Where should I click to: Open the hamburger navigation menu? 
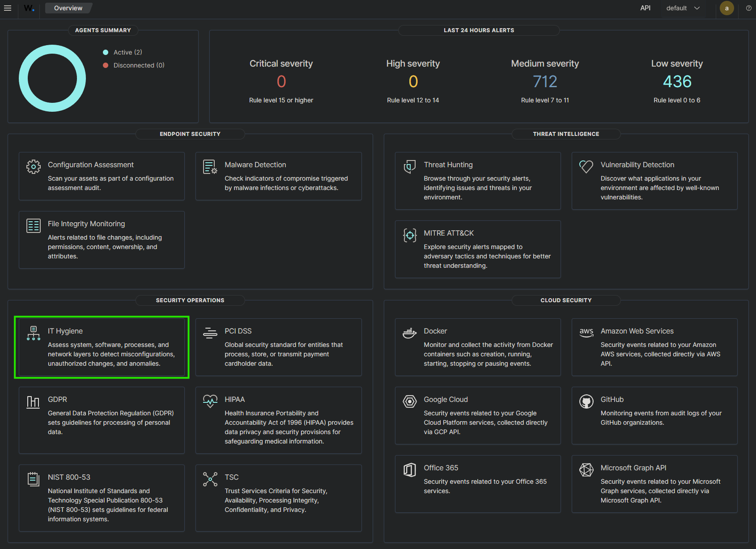click(8, 8)
